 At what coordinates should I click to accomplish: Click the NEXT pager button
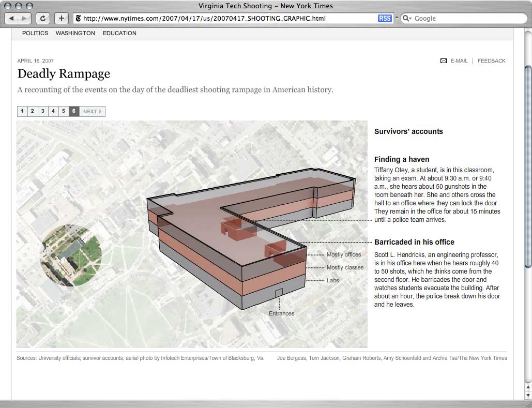[x=92, y=111]
